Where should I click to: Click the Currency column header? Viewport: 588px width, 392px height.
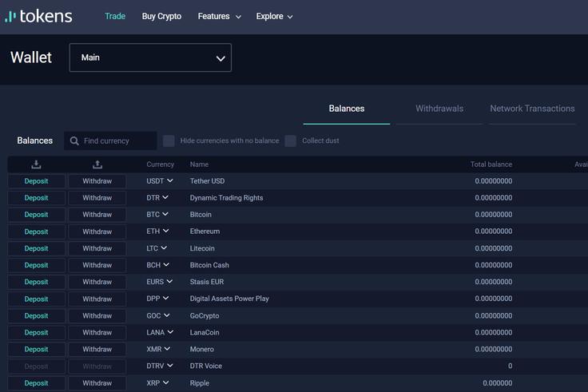pyautogui.click(x=160, y=164)
